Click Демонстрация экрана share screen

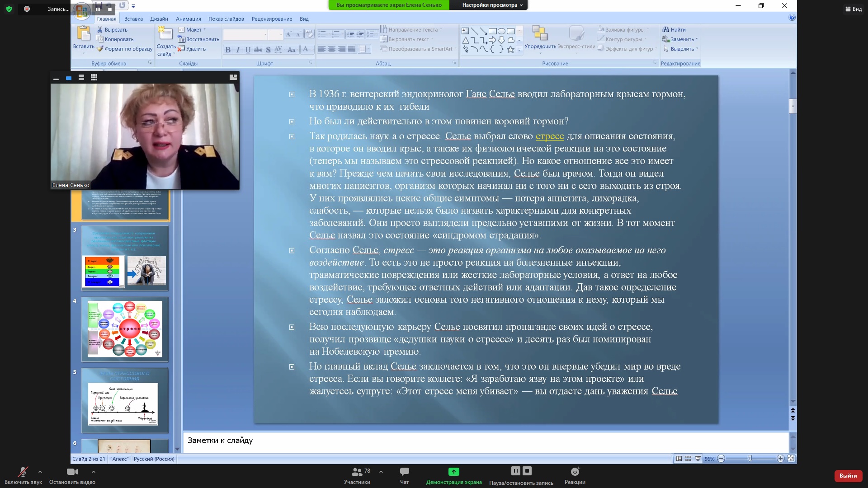tap(454, 476)
